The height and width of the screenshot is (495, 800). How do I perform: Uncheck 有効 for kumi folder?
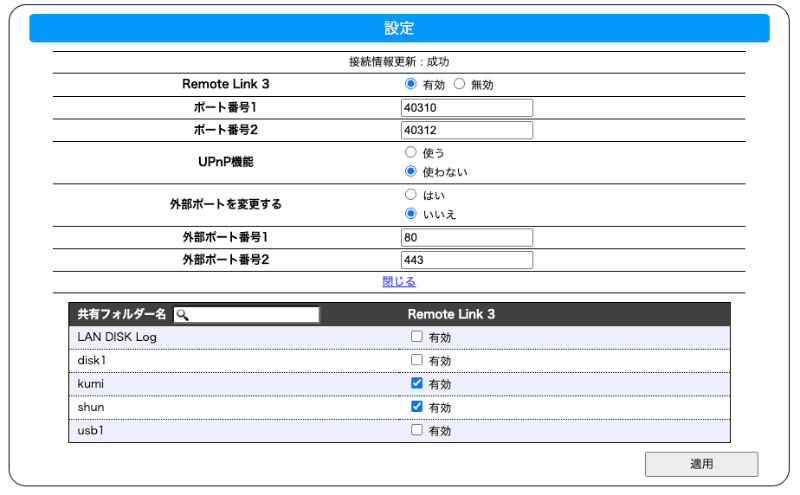tap(417, 383)
